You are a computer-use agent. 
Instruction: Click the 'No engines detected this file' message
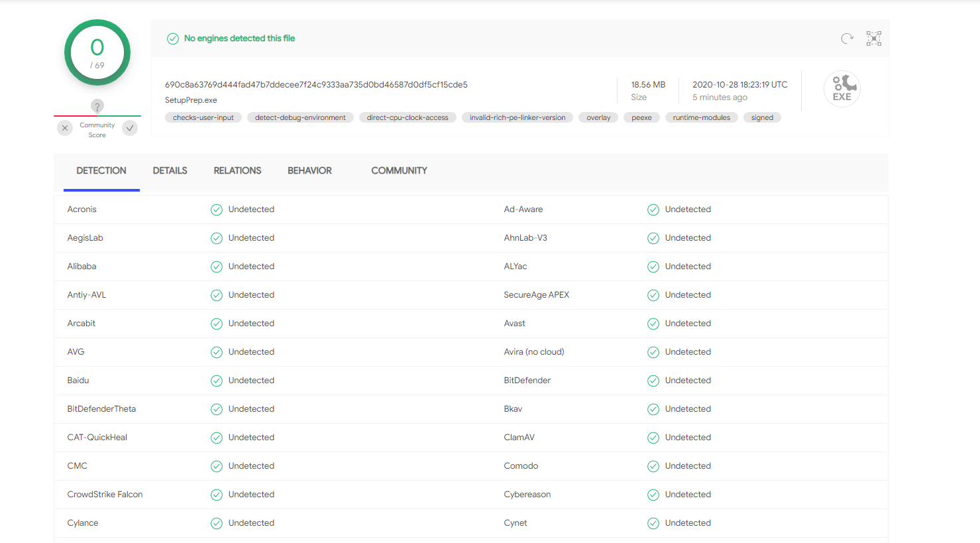tap(239, 38)
